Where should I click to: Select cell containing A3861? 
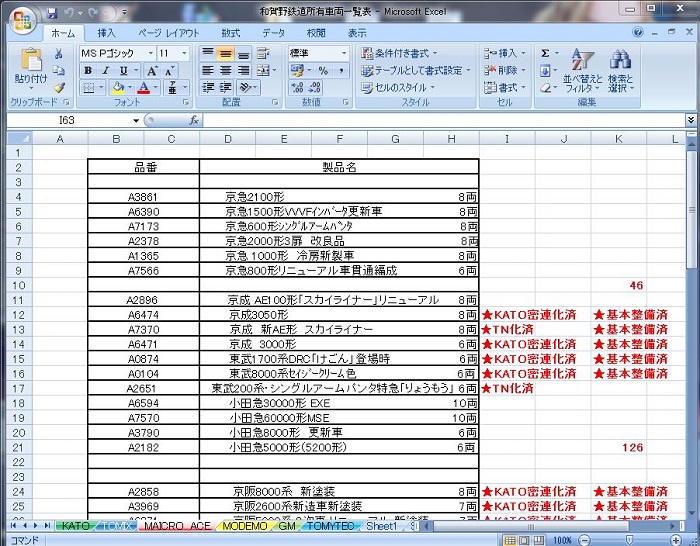point(143,197)
